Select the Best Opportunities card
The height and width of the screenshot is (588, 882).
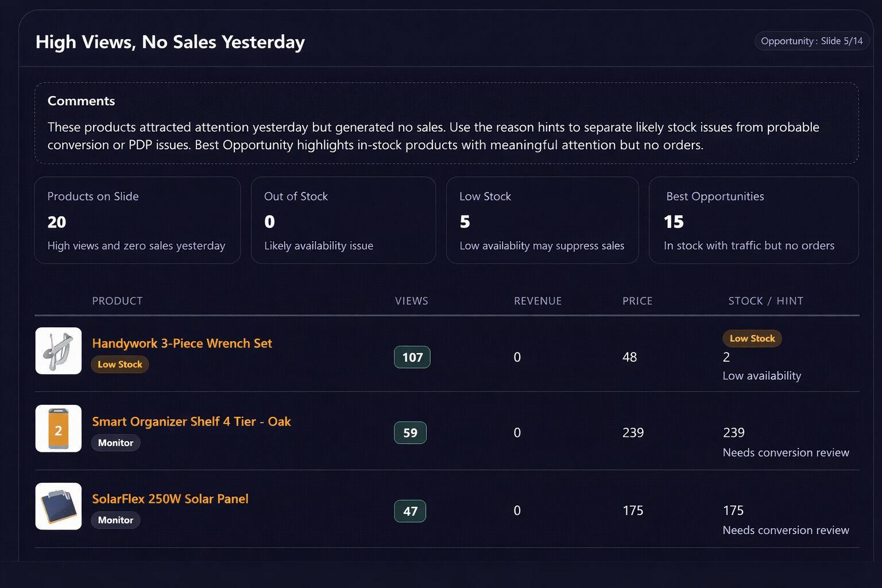pyautogui.click(x=753, y=220)
